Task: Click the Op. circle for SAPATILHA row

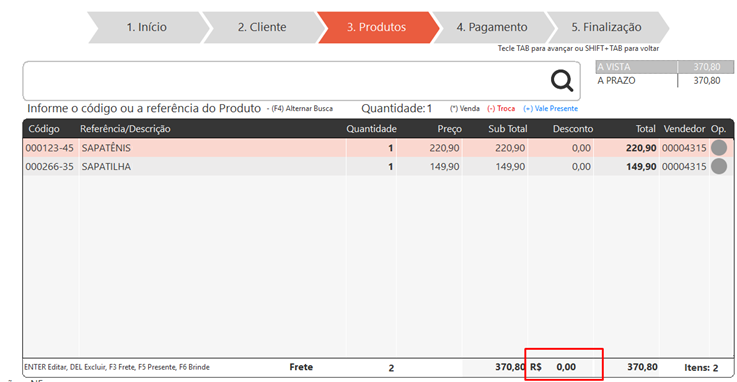Action: 719,166
